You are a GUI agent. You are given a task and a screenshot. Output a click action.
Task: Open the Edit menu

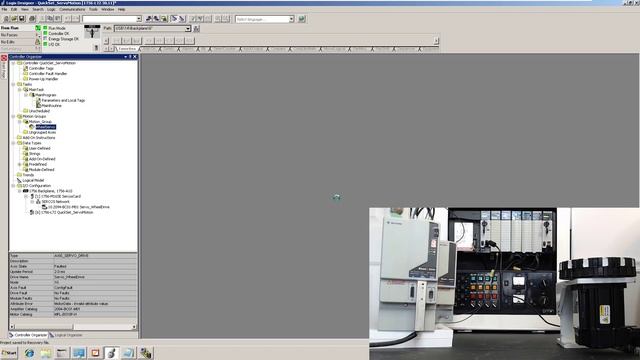click(14, 9)
